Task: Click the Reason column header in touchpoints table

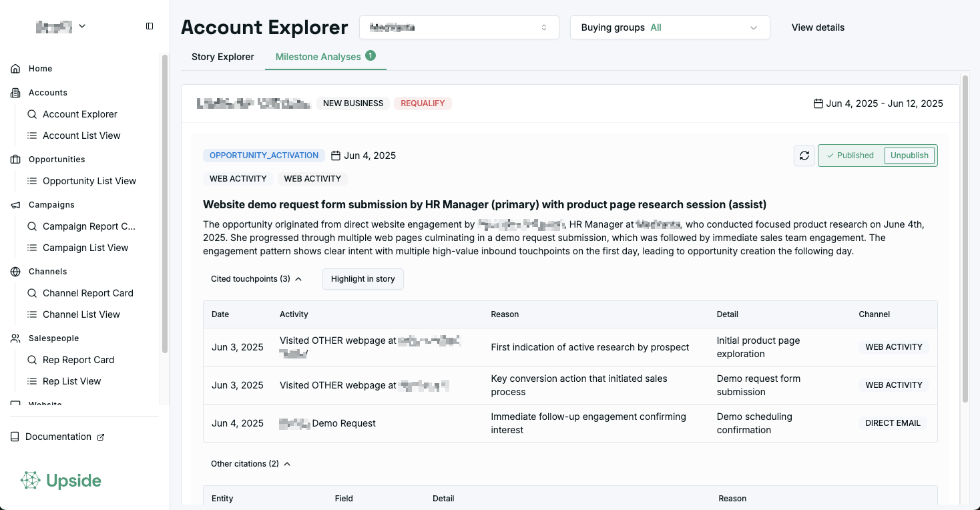Action: [505, 314]
